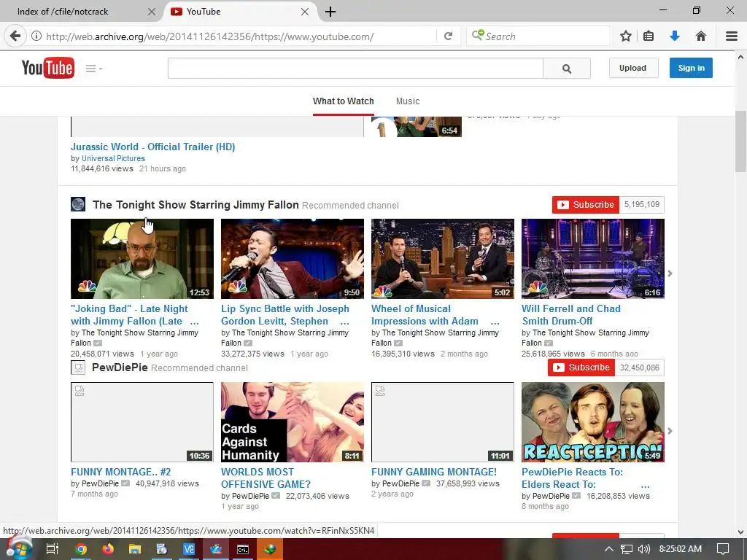Open the YouTube guide menu icon

[93, 69]
